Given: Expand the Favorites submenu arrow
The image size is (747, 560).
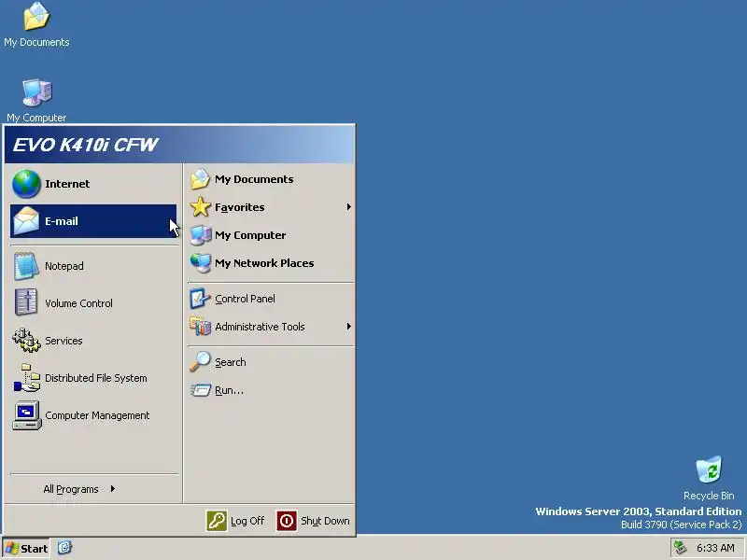Looking at the screenshot, I should click(348, 207).
